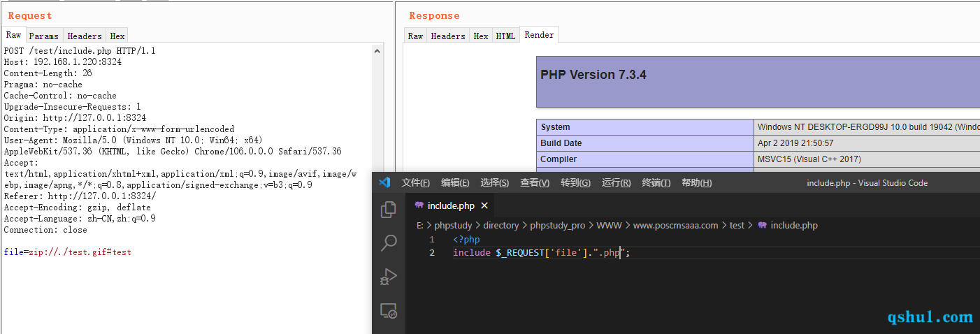This screenshot has height=334, width=980.
Task: Click the Compiler row label
Action: (559, 159)
